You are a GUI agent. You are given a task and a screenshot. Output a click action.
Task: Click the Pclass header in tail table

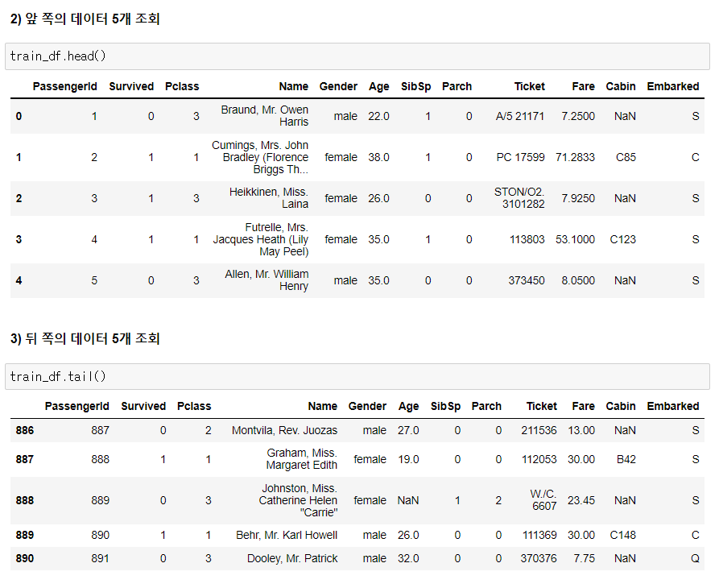[194, 407]
